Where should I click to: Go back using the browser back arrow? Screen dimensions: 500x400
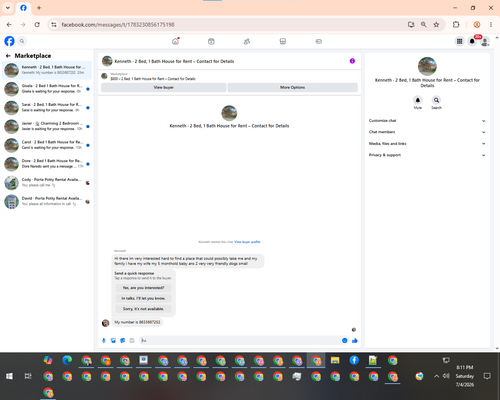tap(9, 25)
